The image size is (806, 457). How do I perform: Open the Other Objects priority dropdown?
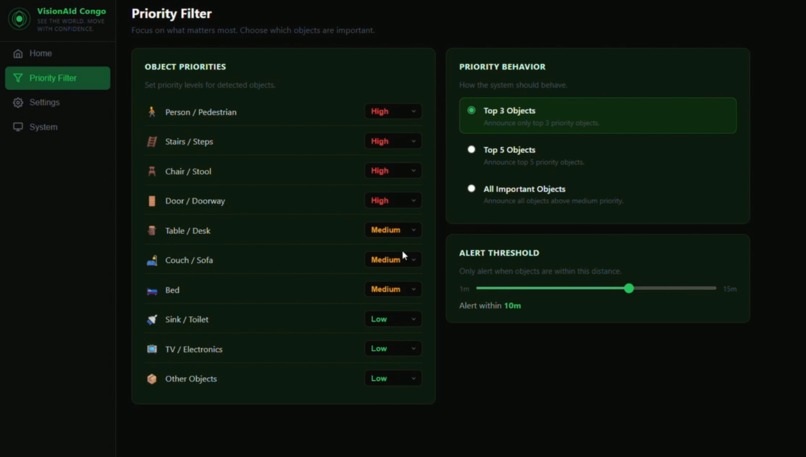point(393,378)
